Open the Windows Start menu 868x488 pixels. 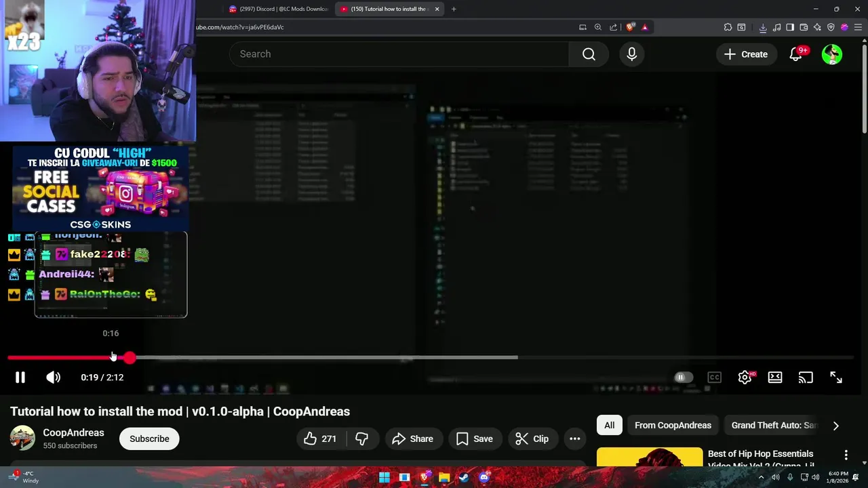click(384, 478)
